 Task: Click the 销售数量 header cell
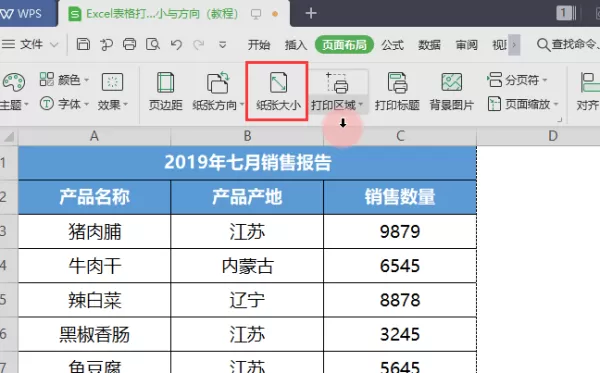point(400,197)
